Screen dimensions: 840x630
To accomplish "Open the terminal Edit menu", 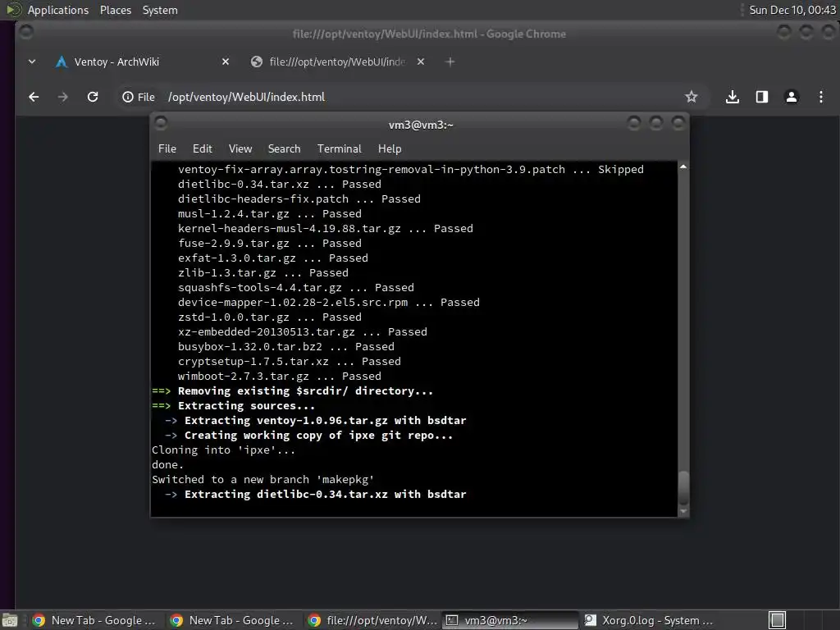I will click(202, 149).
